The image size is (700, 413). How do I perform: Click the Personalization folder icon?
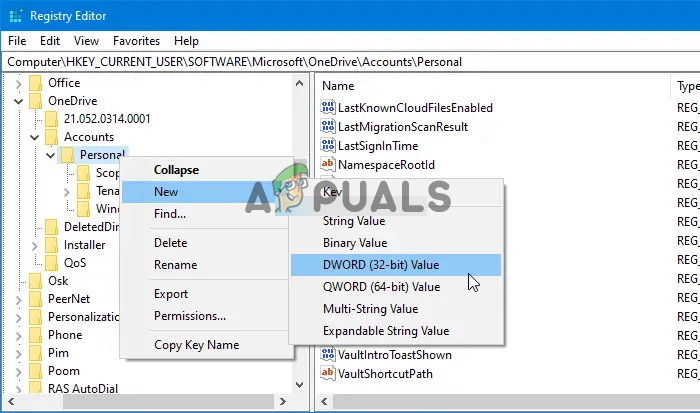click(x=35, y=317)
